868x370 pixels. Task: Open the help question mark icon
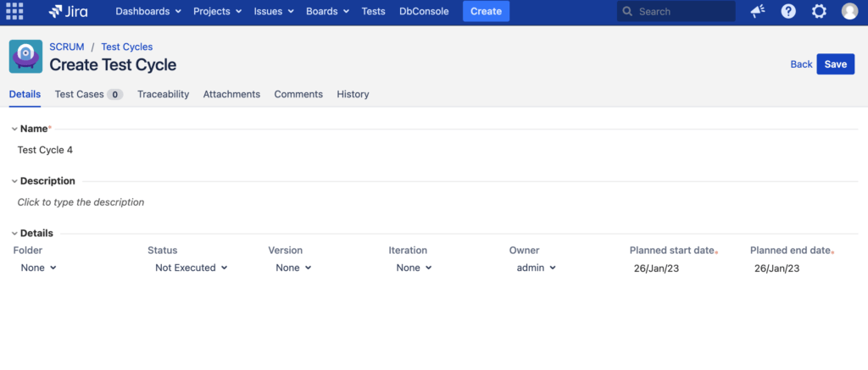tap(788, 12)
